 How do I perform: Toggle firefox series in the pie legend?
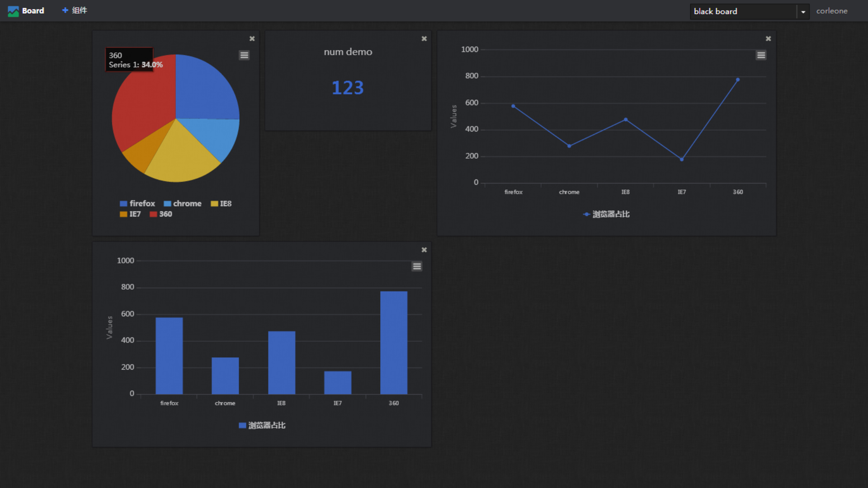(142, 204)
